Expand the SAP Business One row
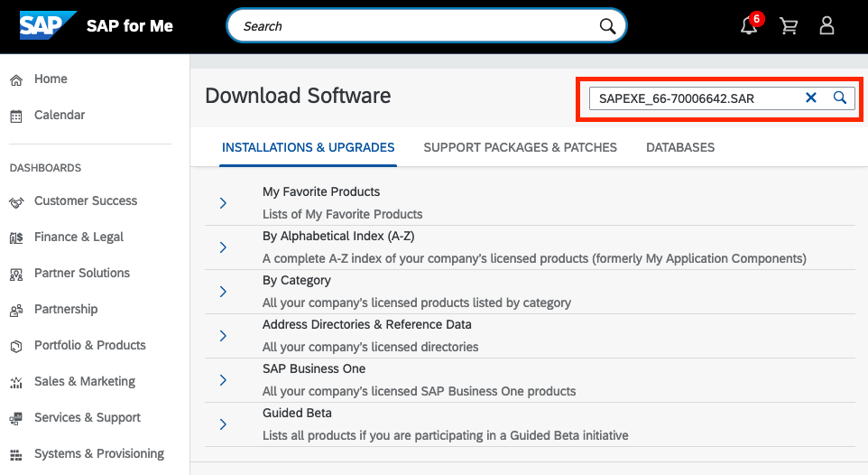This screenshot has height=475, width=868. pyautogui.click(x=223, y=380)
